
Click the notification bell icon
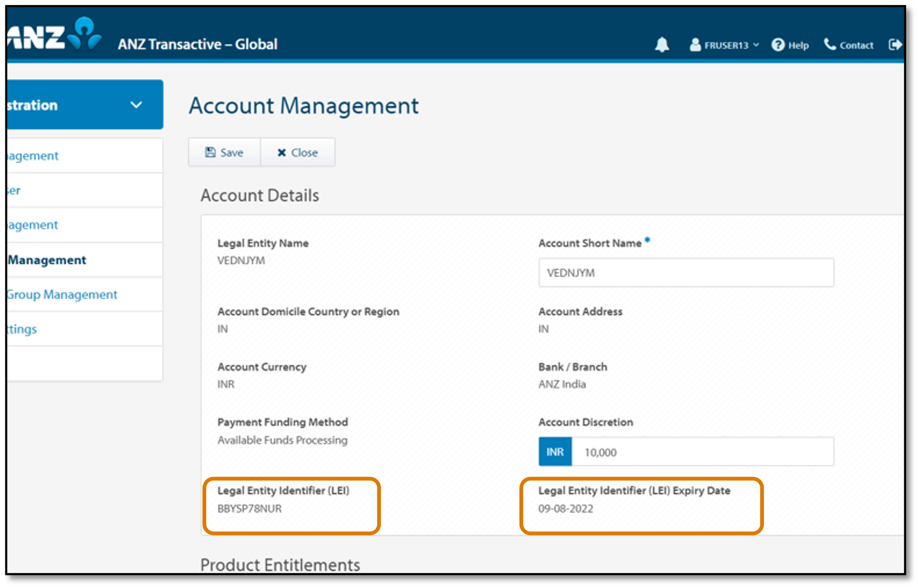point(662,45)
